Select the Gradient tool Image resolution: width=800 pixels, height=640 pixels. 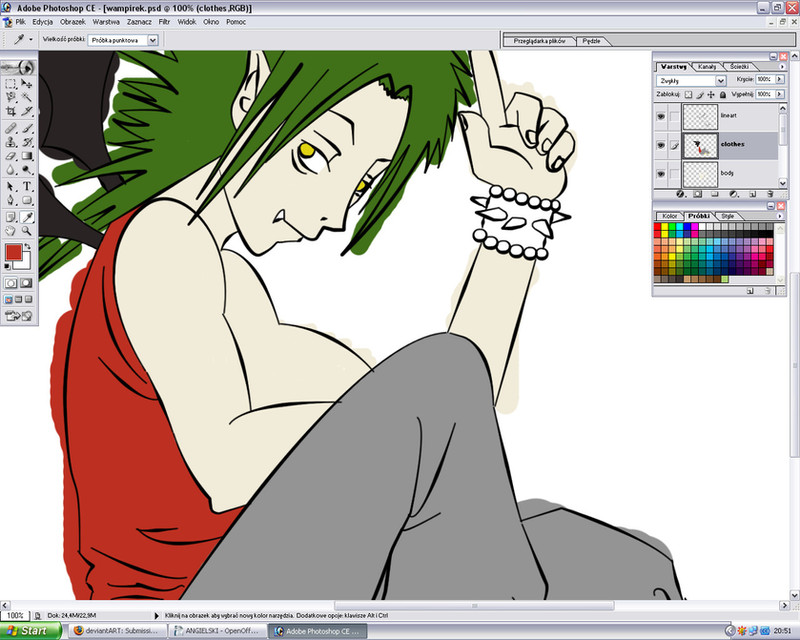pos(27,156)
